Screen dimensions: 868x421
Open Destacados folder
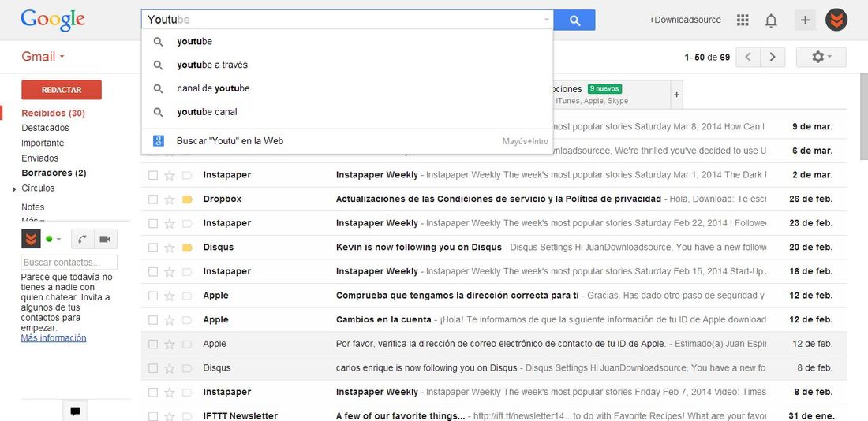click(x=46, y=128)
